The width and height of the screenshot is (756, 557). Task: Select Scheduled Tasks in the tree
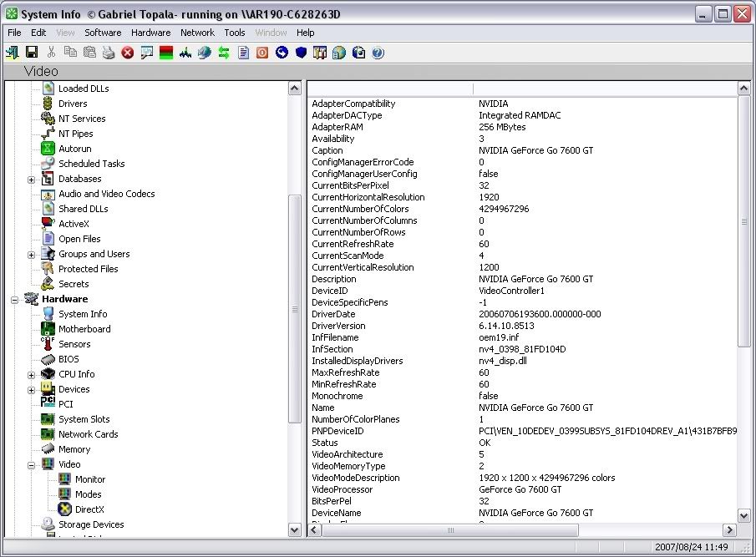tap(92, 164)
